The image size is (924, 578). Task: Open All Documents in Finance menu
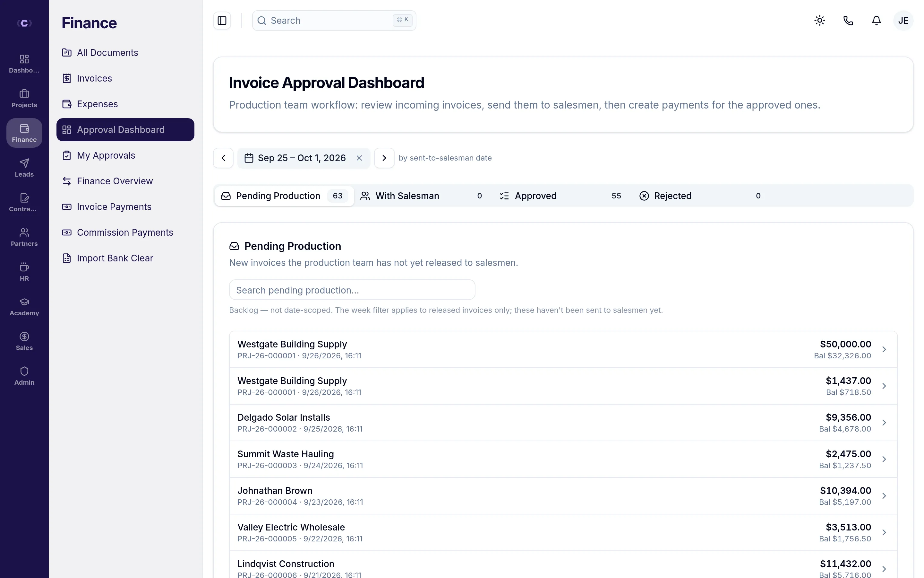(125, 52)
